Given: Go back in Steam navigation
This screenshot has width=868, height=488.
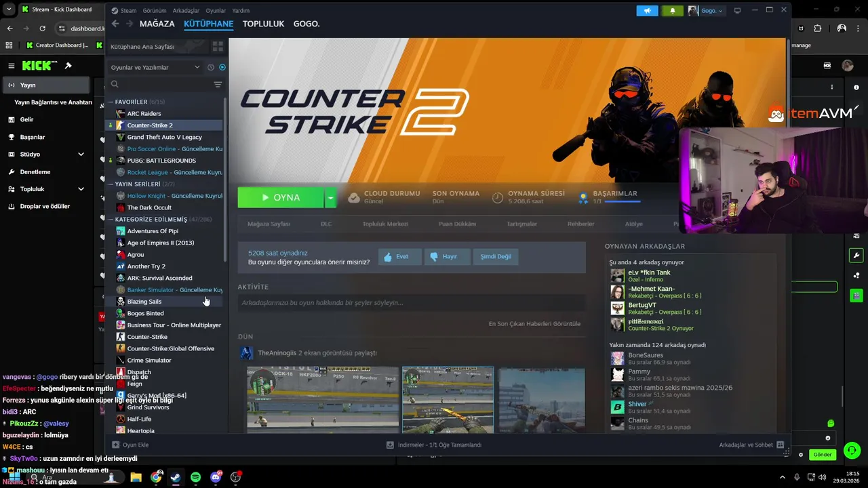Looking at the screenshot, I should pyautogui.click(x=115, y=24).
